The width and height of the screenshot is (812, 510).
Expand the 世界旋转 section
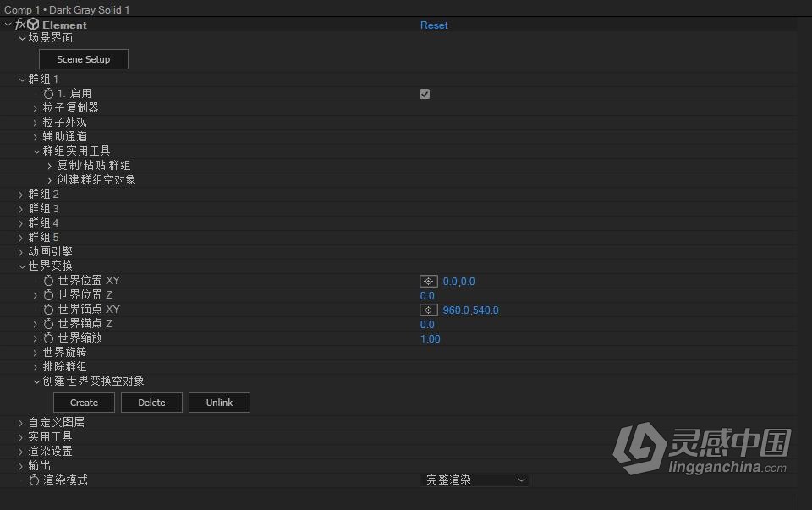(36, 354)
